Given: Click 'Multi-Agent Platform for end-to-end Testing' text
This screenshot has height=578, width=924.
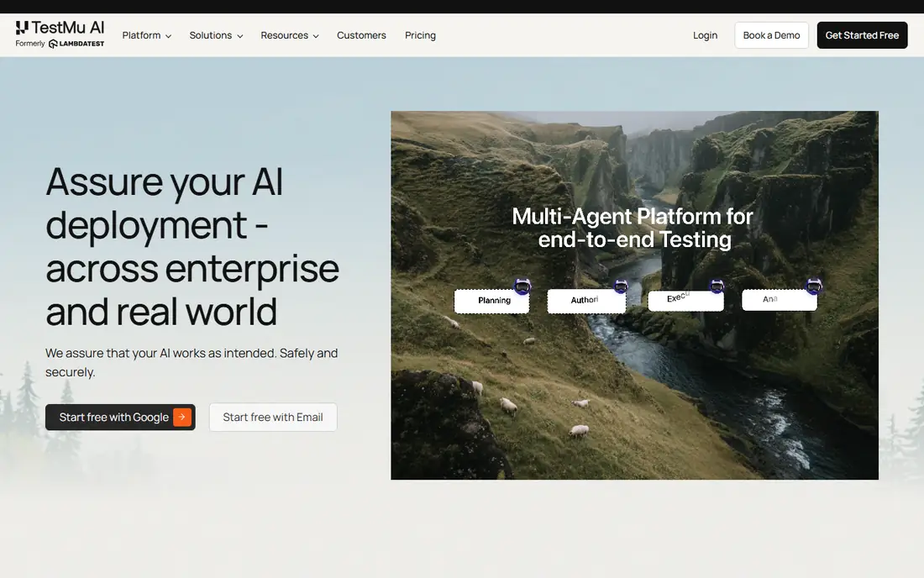Looking at the screenshot, I should [633, 228].
